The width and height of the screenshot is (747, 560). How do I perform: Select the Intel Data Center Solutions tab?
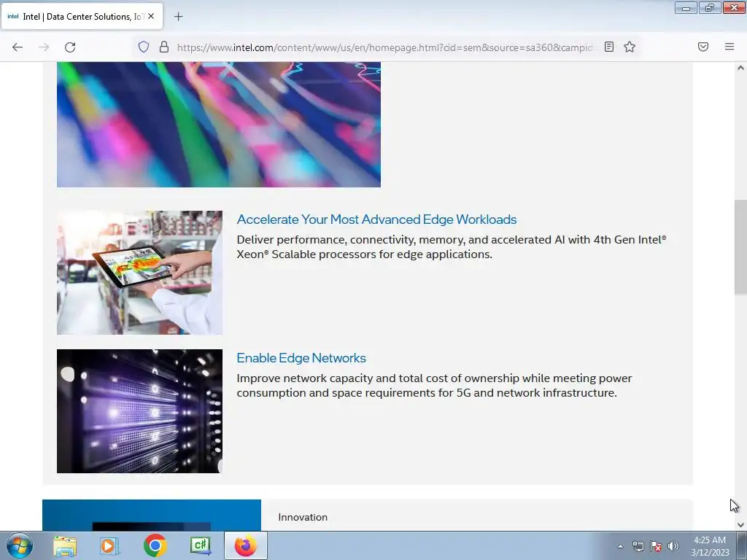pos(82,16)
